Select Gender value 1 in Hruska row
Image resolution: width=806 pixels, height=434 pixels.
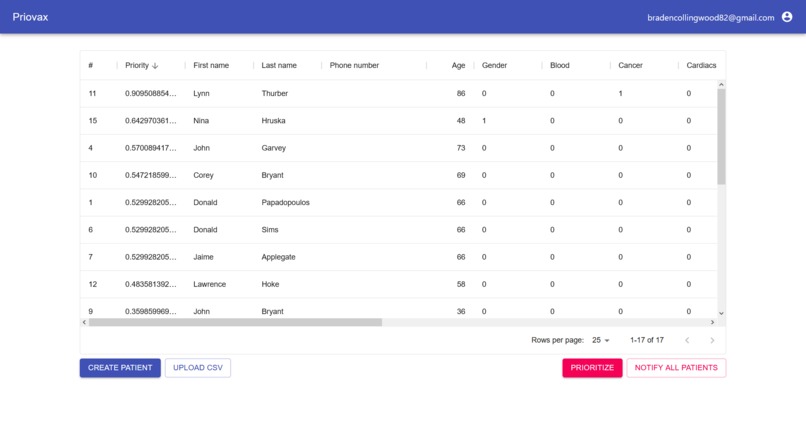tap(484, 121)
